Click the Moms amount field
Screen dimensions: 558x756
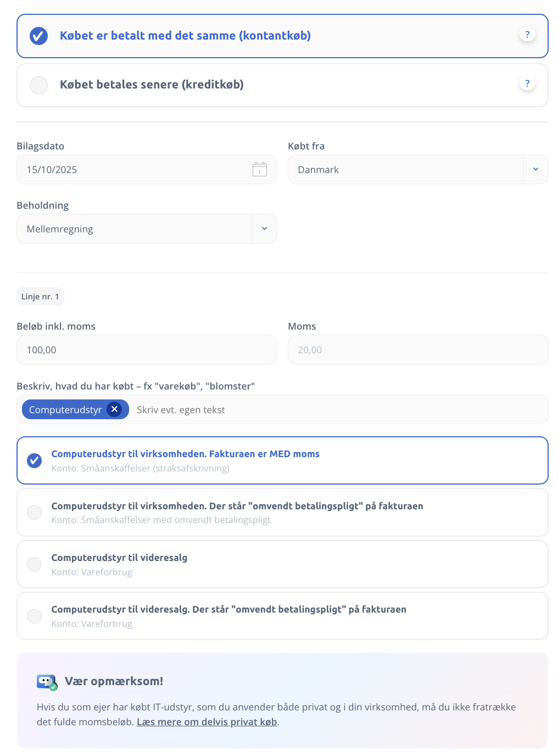(417, 350)
